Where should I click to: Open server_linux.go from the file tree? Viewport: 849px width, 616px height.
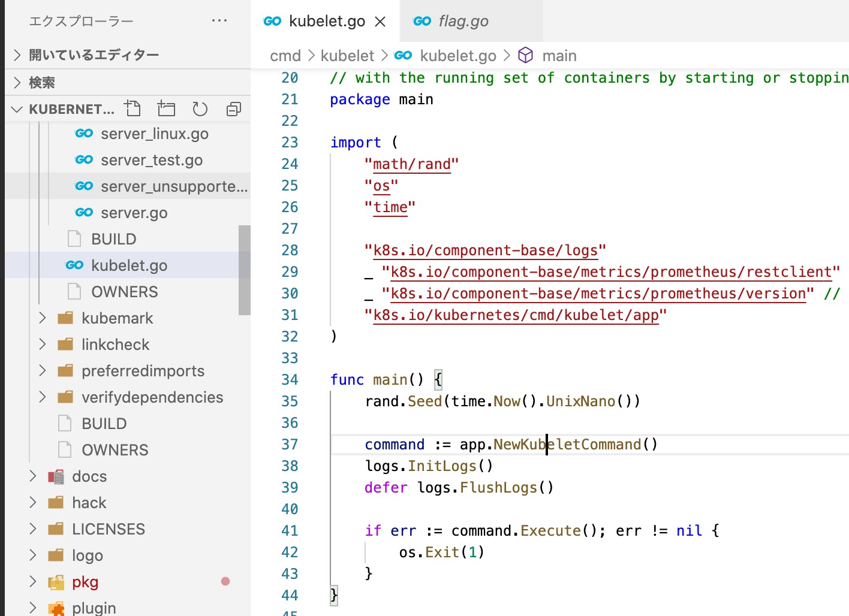[x=128, y=134]
